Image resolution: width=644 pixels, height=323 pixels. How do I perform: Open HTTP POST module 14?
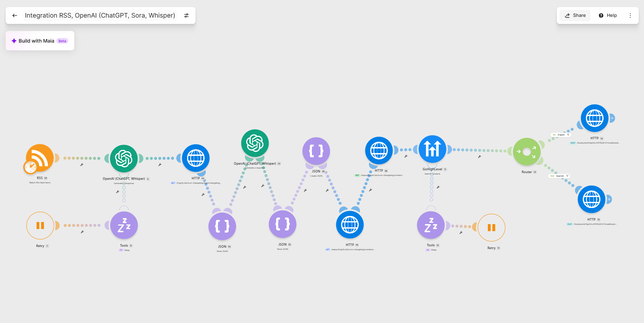point(595,118)
